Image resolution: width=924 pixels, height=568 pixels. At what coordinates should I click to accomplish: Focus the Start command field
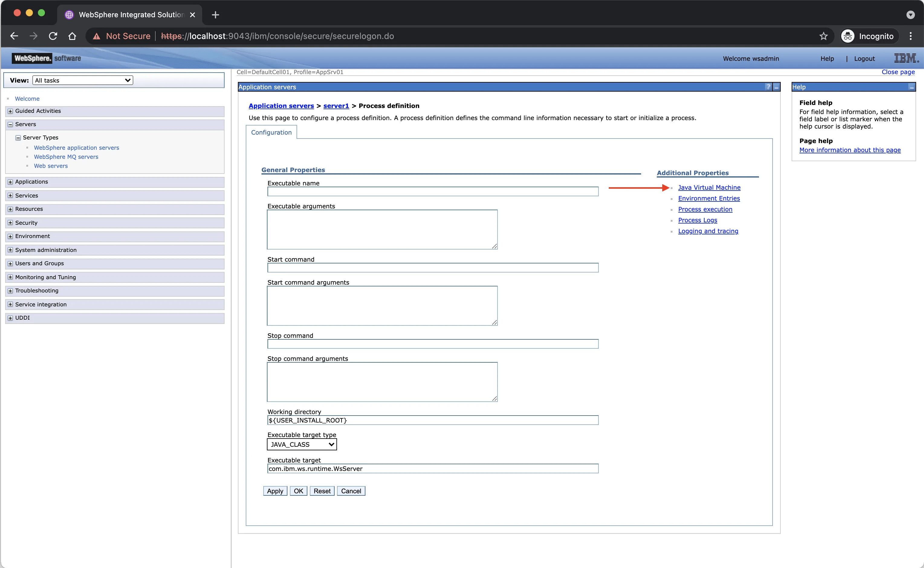[x=433, y=267]
